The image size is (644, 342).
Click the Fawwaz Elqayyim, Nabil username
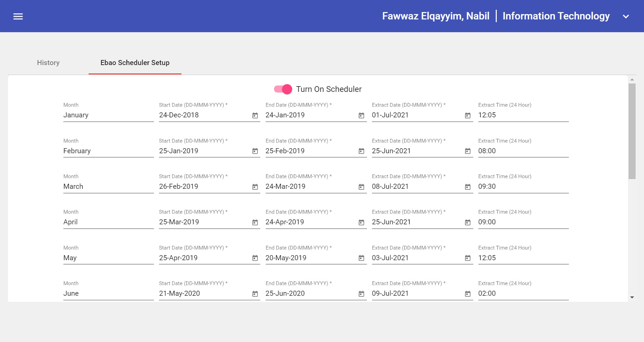click(435, 16)
